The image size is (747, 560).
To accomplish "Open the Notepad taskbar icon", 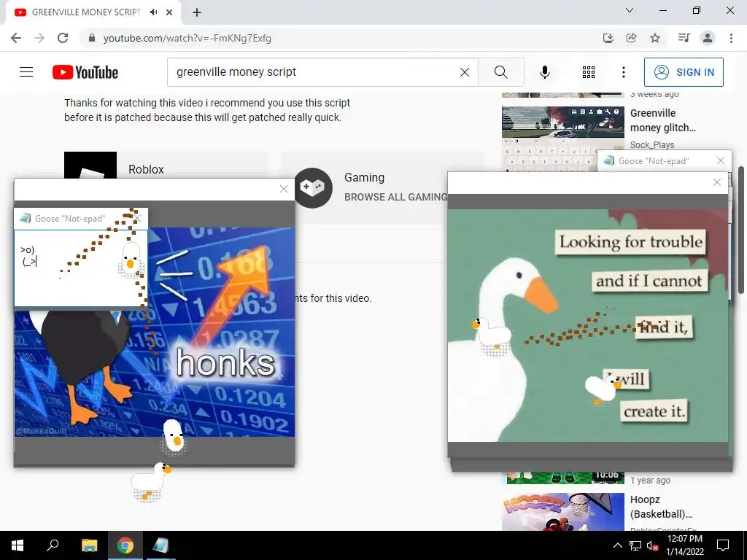I will 160,545.
